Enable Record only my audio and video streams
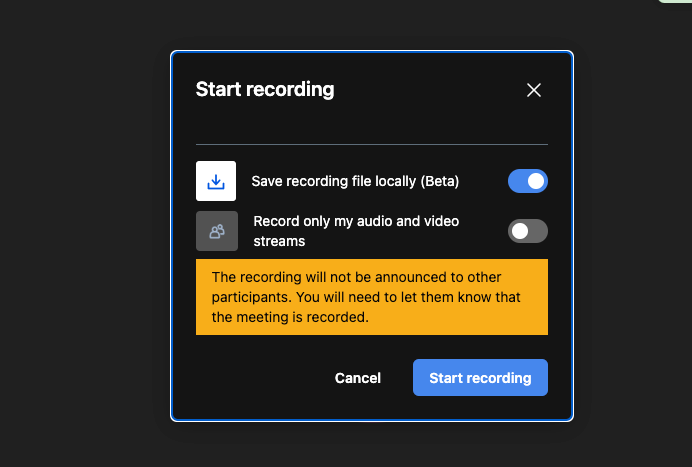 (527, 231)
